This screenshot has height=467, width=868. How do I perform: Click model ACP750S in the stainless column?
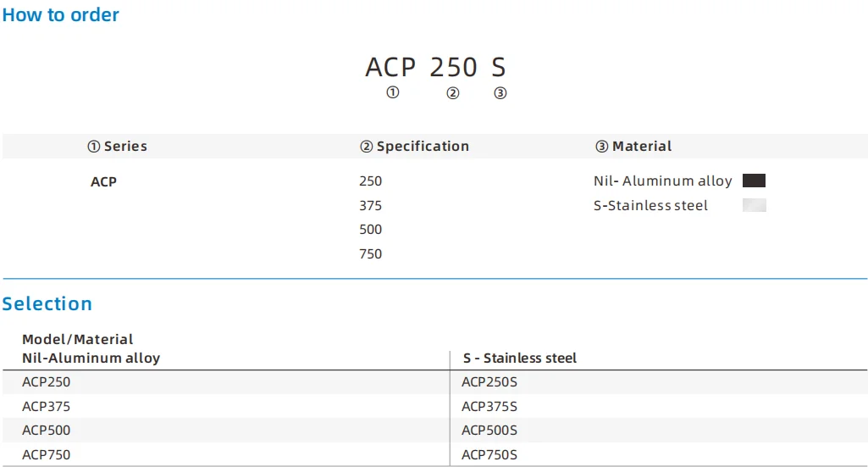pos(489,455)
